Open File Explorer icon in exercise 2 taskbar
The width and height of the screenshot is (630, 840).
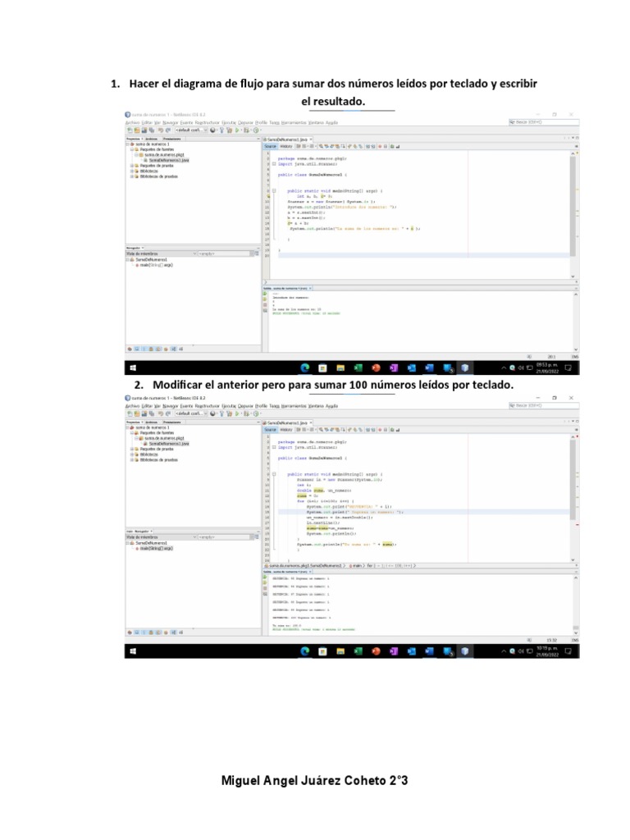(x=340, y=651)
